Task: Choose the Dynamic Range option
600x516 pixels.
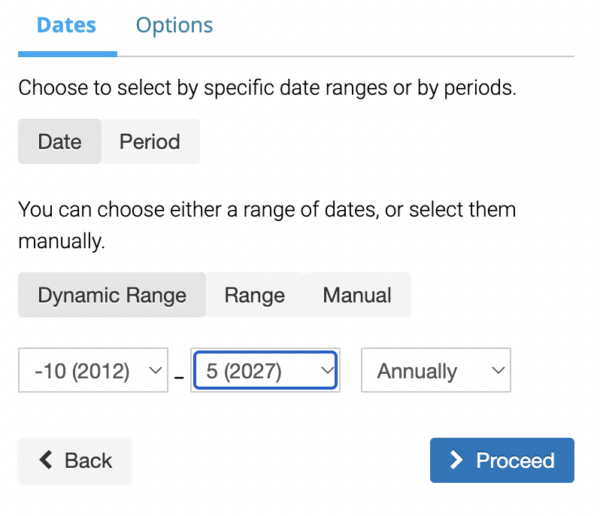Action: [x=112, y=295]
